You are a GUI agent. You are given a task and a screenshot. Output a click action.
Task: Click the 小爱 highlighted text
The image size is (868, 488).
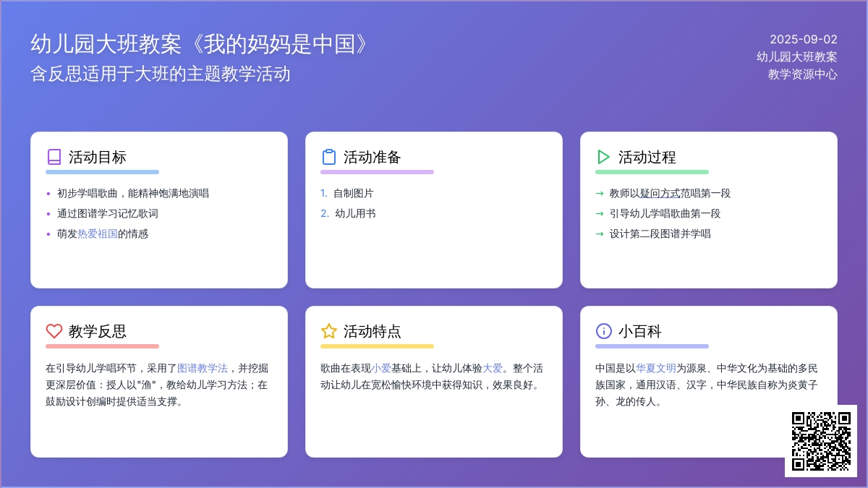(x=381, y=368)
